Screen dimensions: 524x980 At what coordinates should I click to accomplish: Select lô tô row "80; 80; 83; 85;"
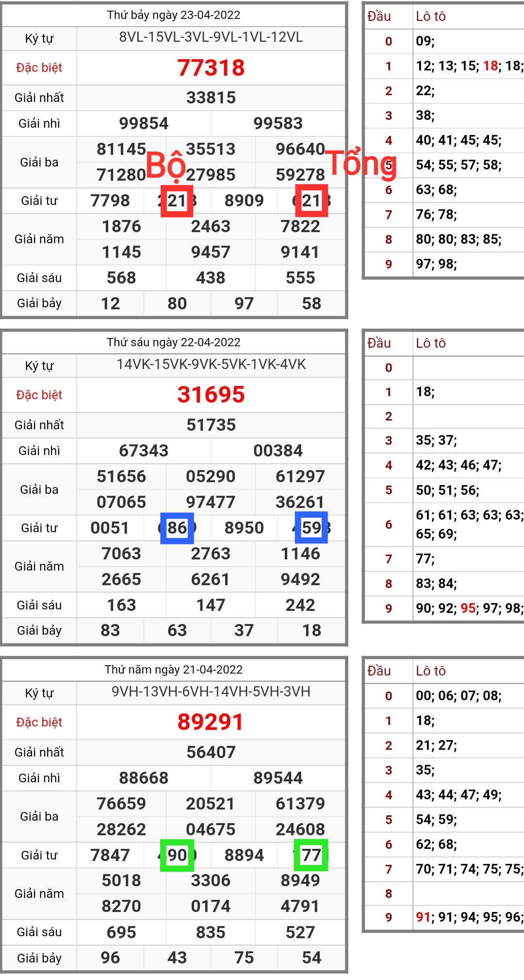point(459,239)
